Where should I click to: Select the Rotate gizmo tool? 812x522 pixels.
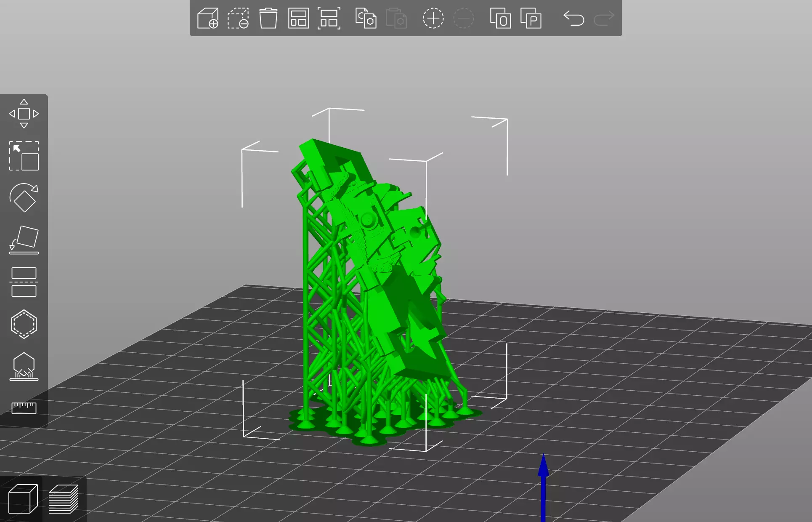click(x=24, y=198)
